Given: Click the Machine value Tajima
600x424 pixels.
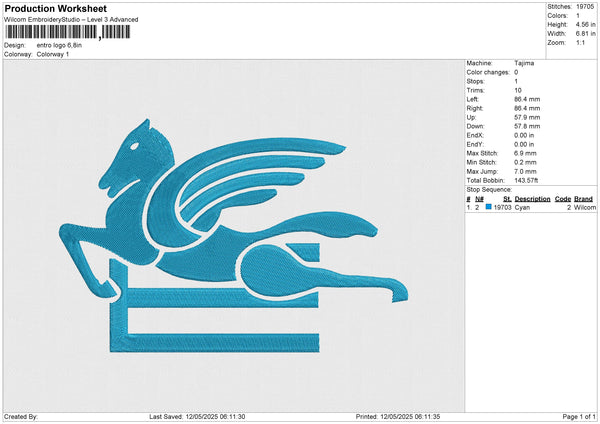Looking at the screenshot, I should point(524,63).
